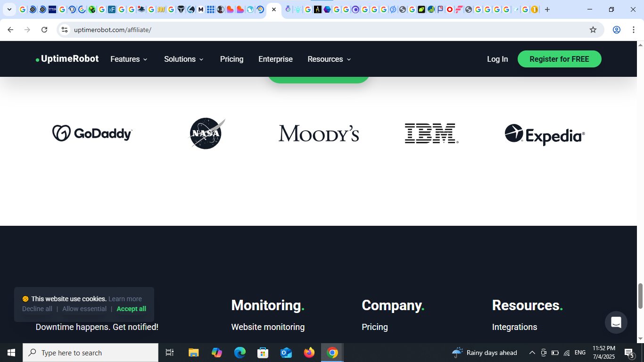Open Chrome three-dot menu
644x362 pixels.
[634, 30]
